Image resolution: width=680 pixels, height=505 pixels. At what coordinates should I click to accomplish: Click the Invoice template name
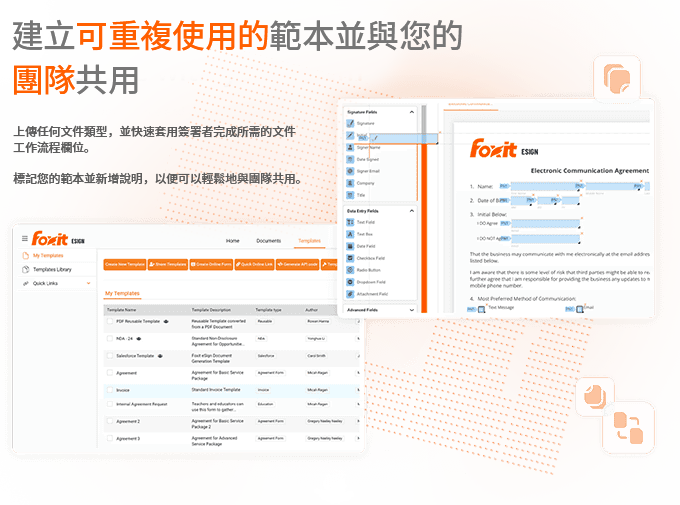[x=123, y=390]
